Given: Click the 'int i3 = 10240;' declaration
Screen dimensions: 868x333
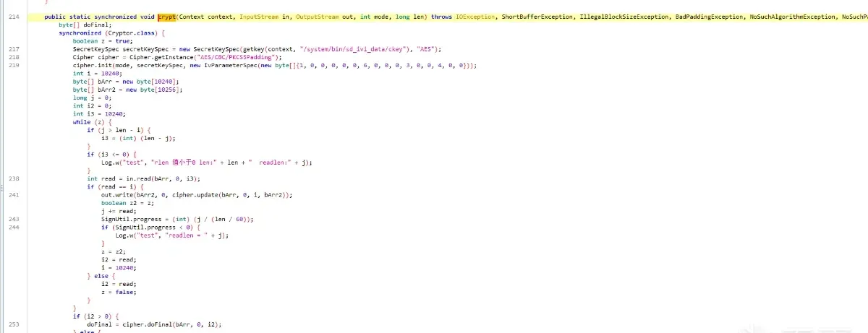Looking at the screenshot, I should [100, 114].
